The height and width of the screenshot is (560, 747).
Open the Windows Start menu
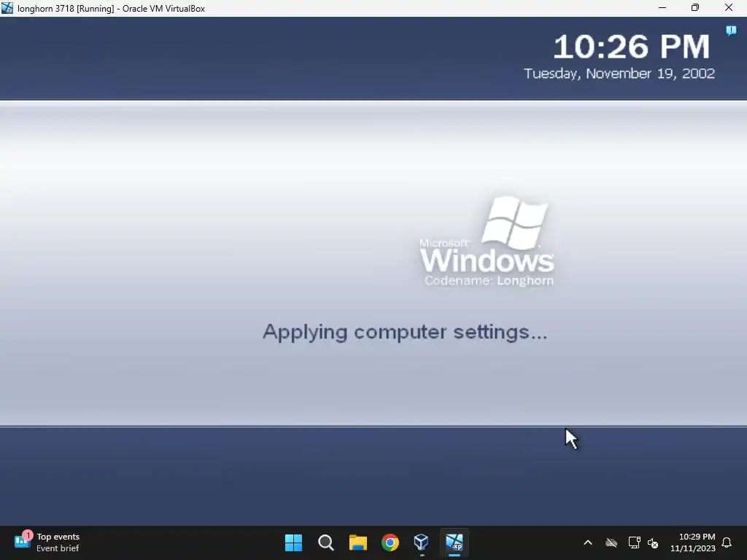[293, 542]
